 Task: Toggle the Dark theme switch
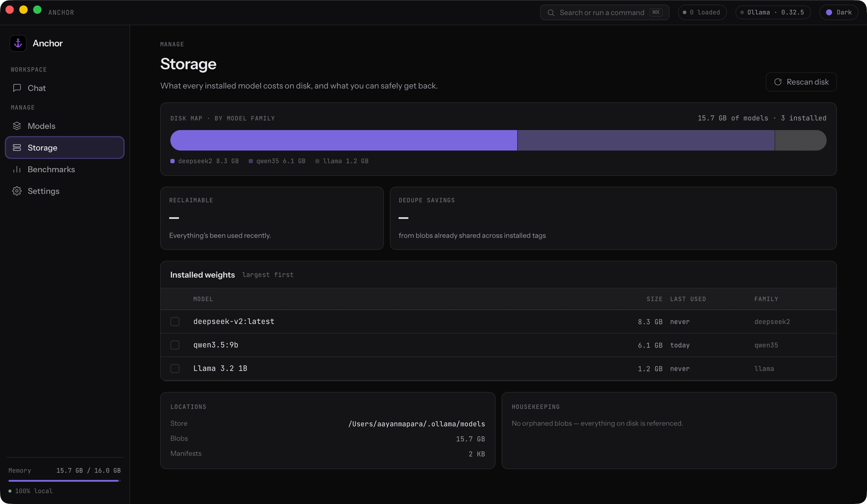pyautogui.click(x=839, y=12)
